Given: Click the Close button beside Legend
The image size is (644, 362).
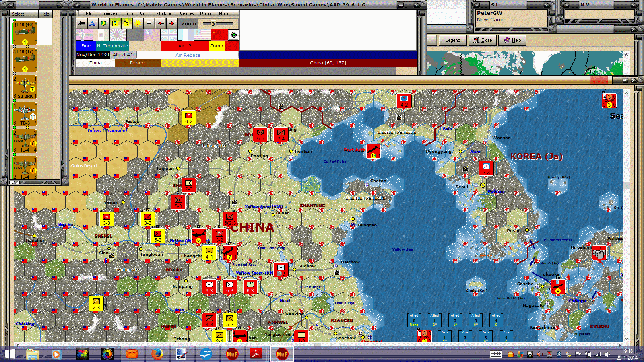Looking at the screenshot, I should [x=483, y=40].
